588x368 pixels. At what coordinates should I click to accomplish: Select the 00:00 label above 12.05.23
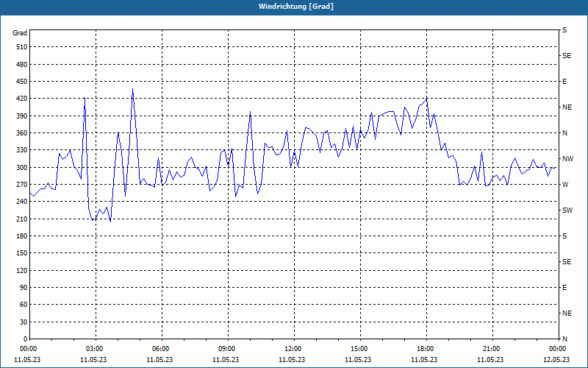point(558,349)
